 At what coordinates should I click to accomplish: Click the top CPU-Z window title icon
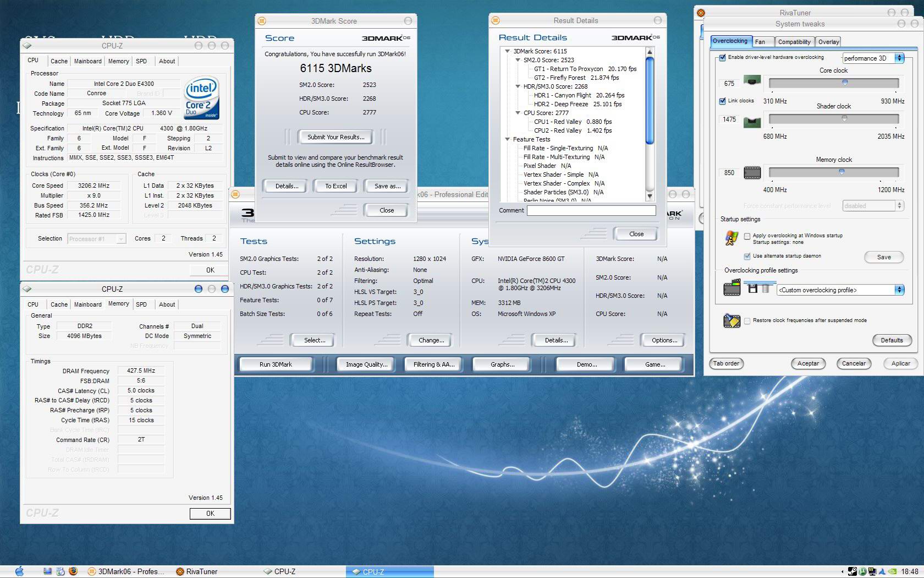click(x=28, y=46)
